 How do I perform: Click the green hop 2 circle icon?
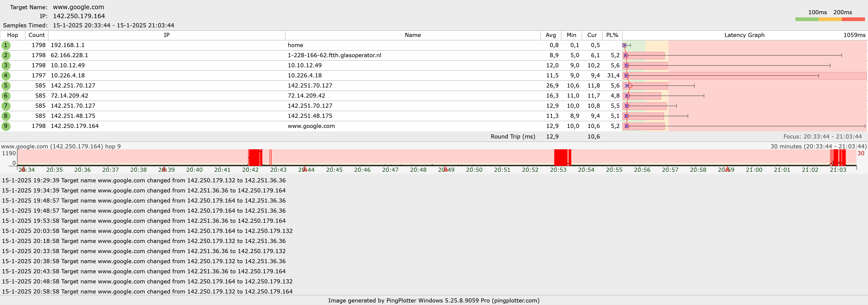(x=6, y=55)
